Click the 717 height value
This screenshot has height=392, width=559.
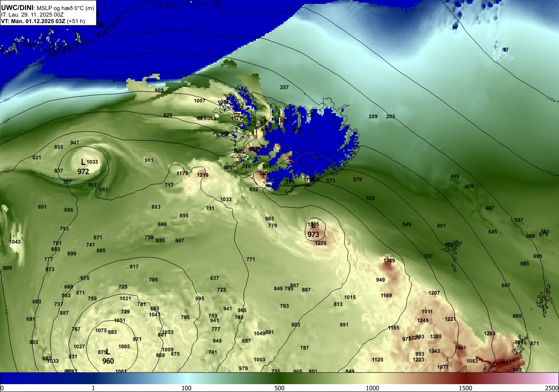pyautogui.click(x=169, y=185)
